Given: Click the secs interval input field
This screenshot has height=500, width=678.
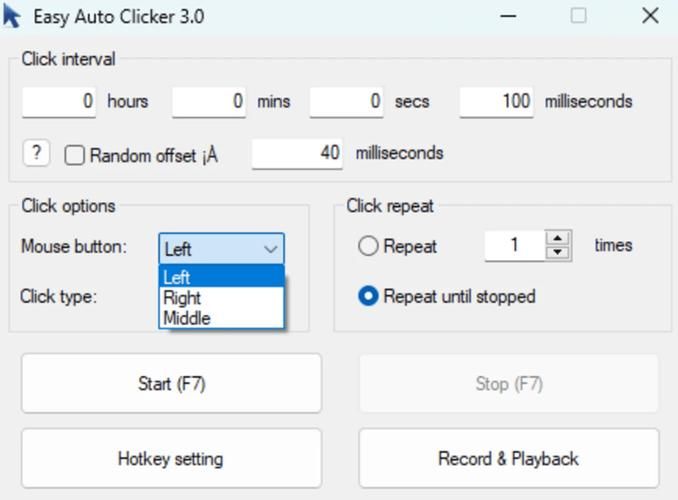Looking at the screenshot, I should coord(346,102).
